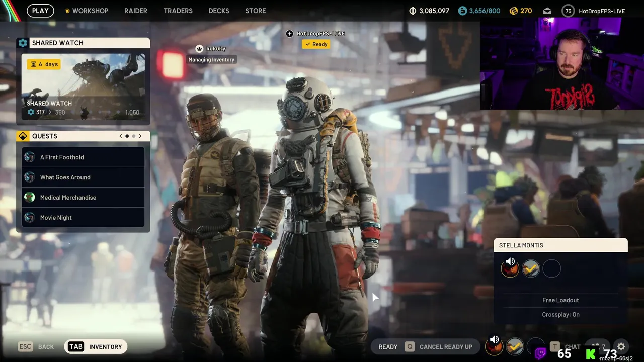Click the trader portrait beside A First Foothold
644x362 pixels.
[x=30, y=157]
